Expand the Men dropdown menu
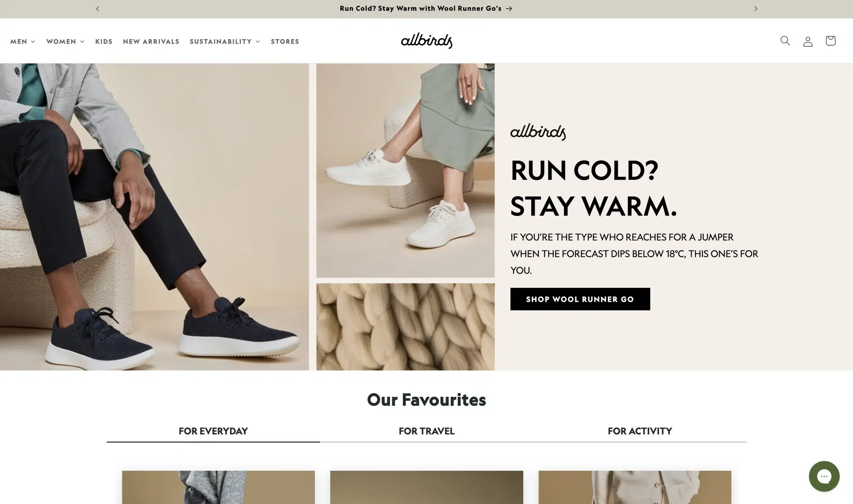This screenshot has height=504, width=853. pyautogui.click(x=22, y=41)
